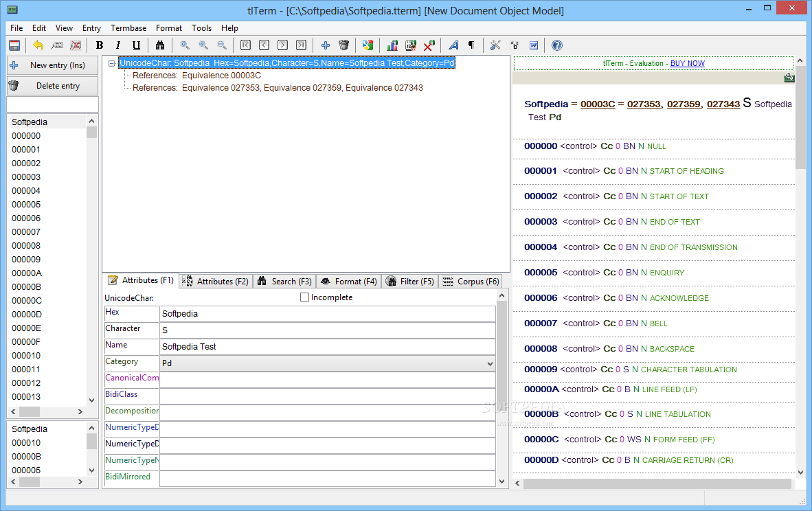Click the Delete entry button
The width and height of the screenshot is (812, 511).
point(52,86)
